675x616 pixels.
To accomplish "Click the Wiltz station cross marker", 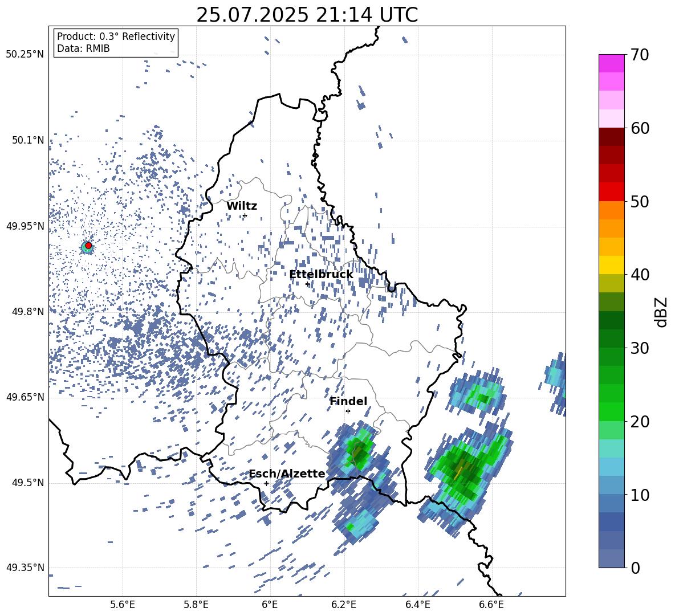I will [x=245, y=215].
